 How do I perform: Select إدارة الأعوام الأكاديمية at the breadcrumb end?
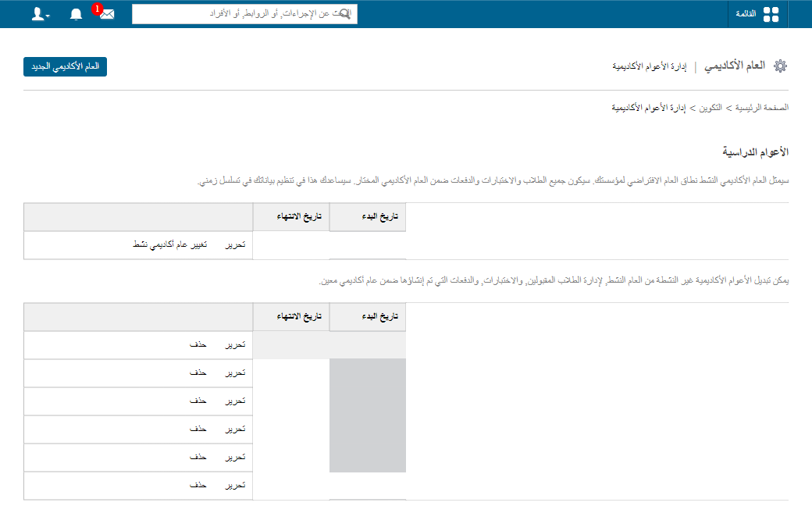pyautogui.click(x=648, y=108)
